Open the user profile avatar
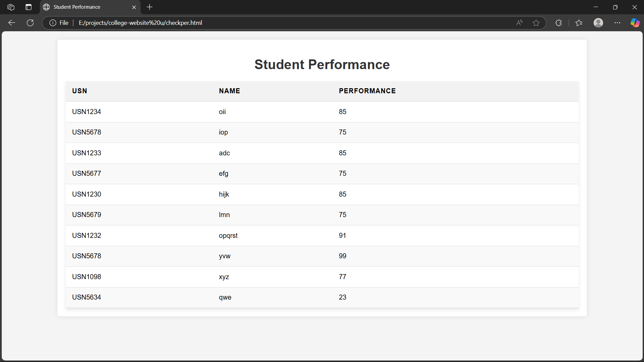 coord(598,23)
